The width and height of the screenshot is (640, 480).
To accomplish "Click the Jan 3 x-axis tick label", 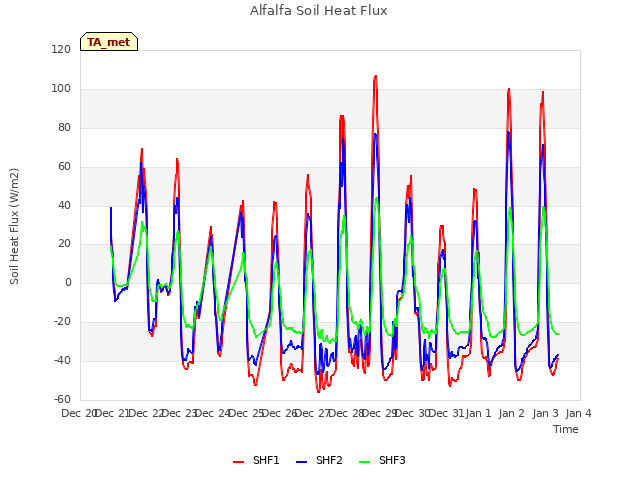I will click(545, 413).
